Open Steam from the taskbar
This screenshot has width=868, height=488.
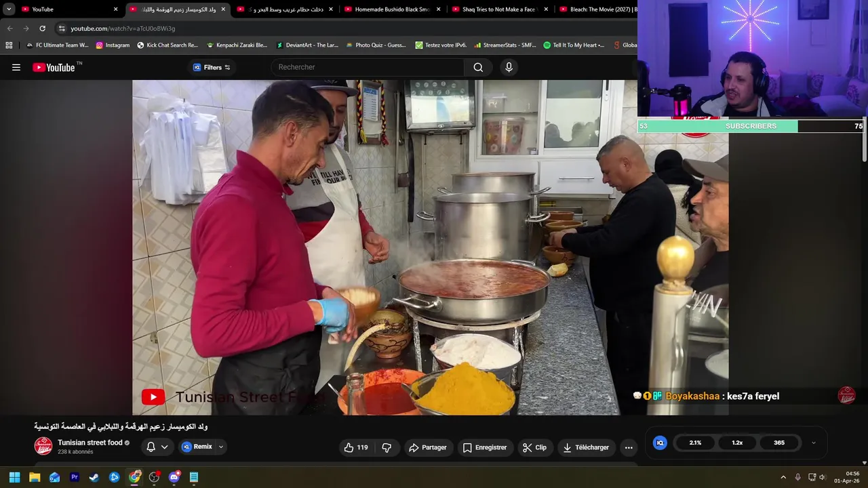pyautogui.click(x=94, y=477)
